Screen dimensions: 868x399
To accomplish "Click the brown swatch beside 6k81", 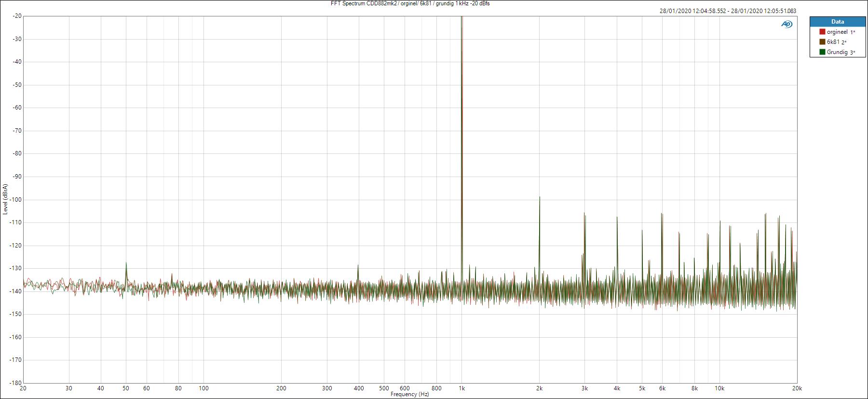I will [x=822, y=42].
